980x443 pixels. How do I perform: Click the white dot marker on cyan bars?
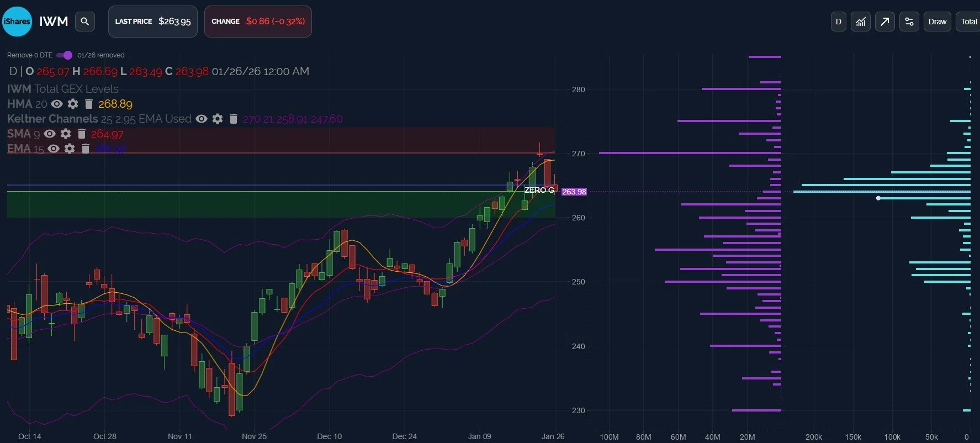click(x=878, y=198)
